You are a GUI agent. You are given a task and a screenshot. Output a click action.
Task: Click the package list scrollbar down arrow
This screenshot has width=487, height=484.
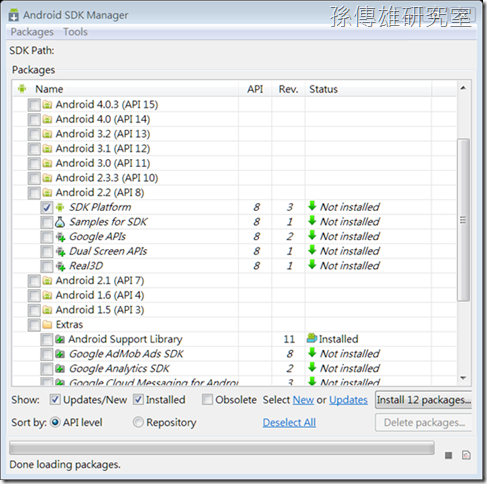(463, 378)
